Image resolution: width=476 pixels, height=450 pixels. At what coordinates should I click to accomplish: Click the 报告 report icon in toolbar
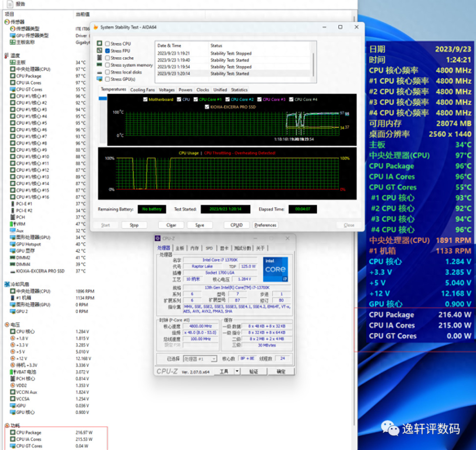coord(10,4)
